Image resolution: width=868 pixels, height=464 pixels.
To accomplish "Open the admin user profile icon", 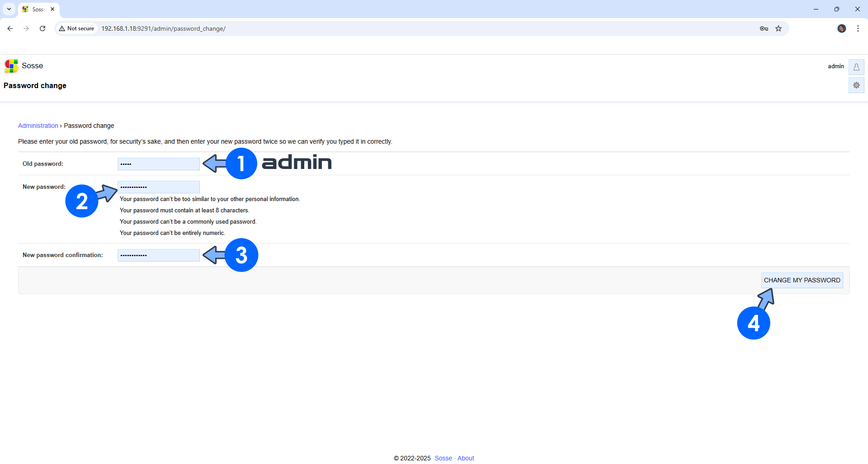I will [x=856, y=67].
